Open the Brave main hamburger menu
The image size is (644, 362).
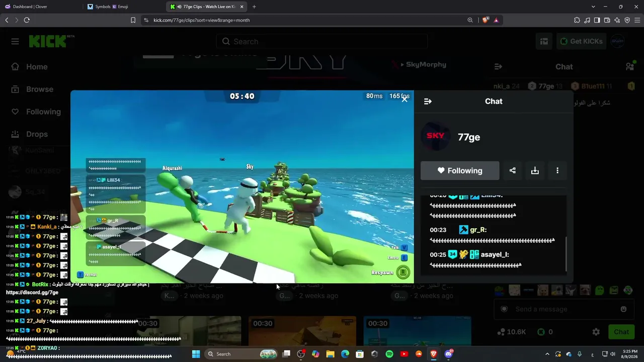coord(637,20)
